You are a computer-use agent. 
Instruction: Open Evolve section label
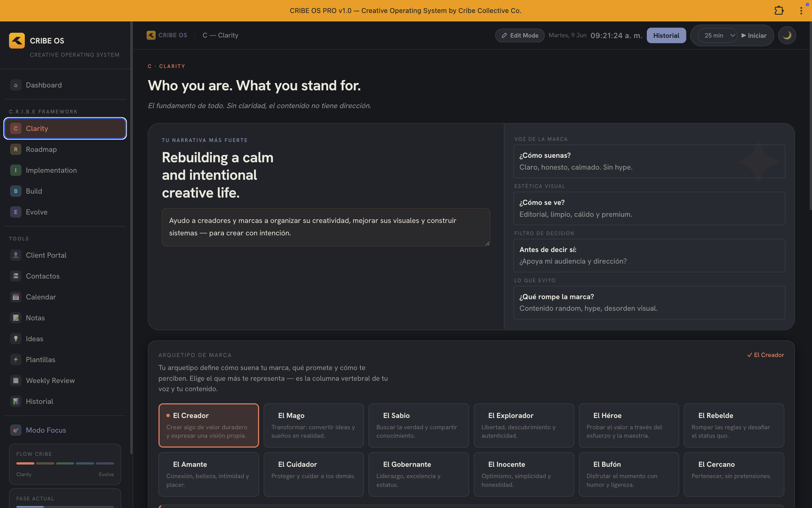pyautogui.click(x=37, y=212)
